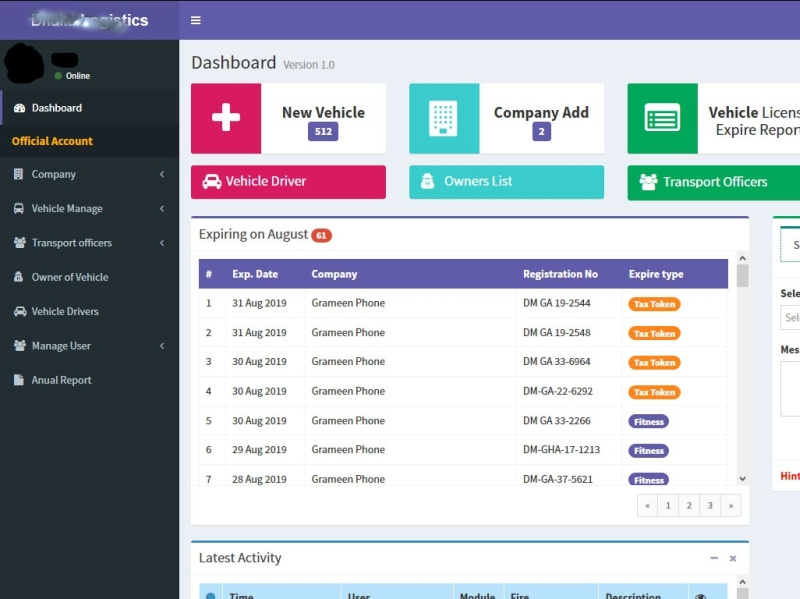800x599 pixels.
Task: Click the Anual Report document icon
Action: 18,380
